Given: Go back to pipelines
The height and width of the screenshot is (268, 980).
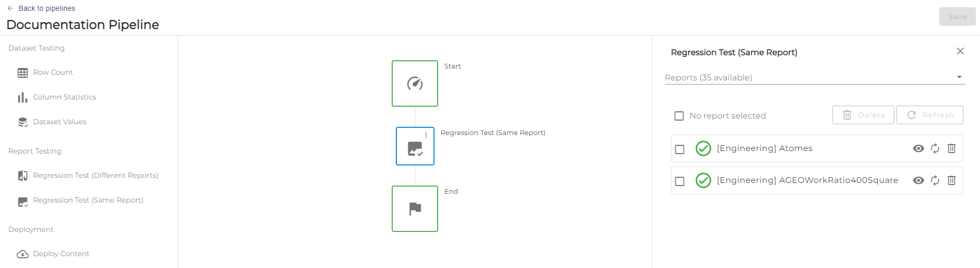Looking at the screenshot, I should coord(41,8).
